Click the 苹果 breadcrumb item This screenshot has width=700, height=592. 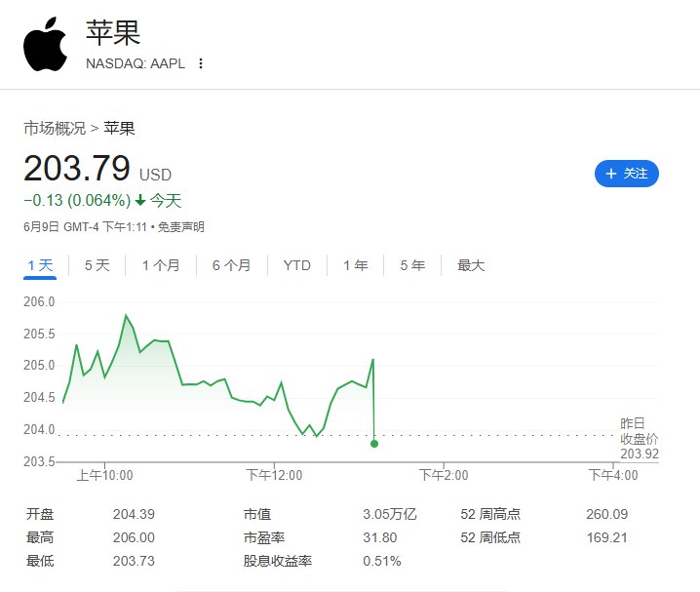point(119,129)
